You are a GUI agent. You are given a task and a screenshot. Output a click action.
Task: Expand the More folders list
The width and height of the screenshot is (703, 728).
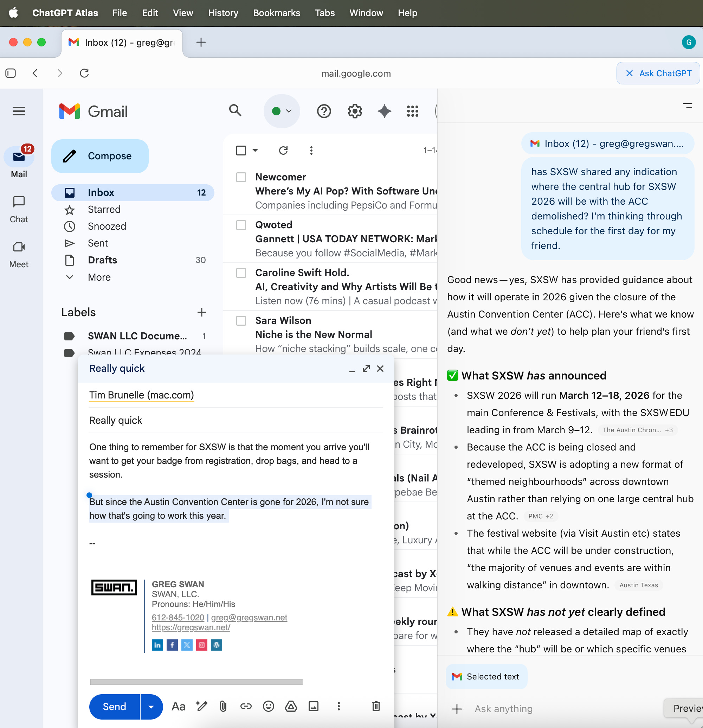(x=99, y=277)
